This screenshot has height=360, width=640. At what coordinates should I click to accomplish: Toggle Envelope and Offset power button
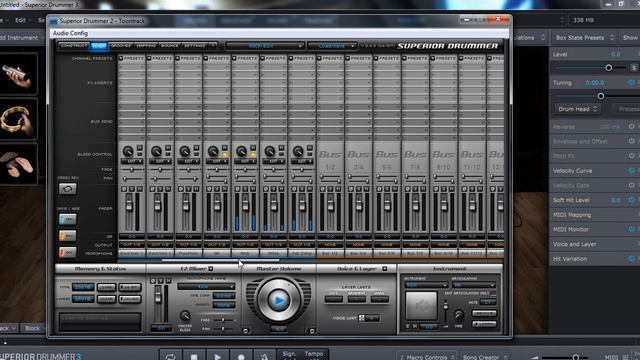pos(632,141)
